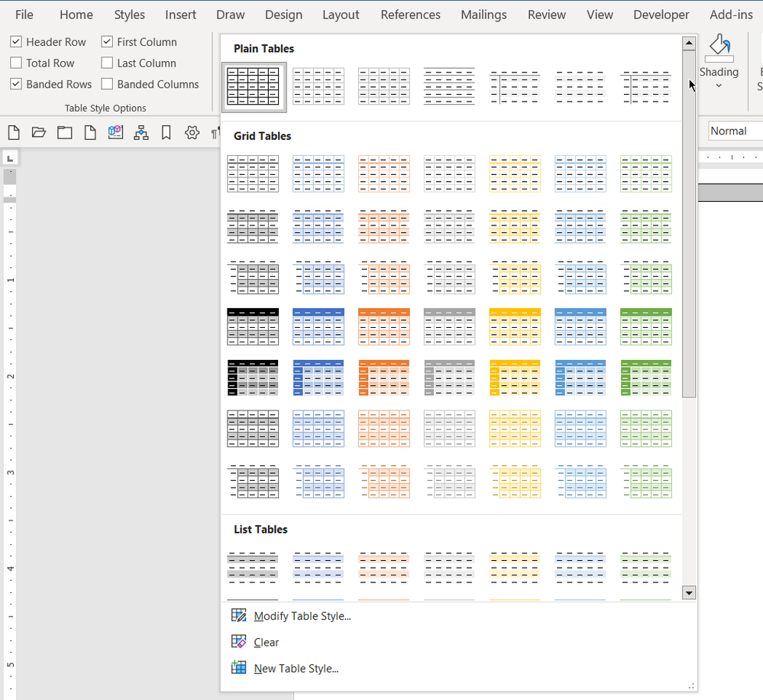Open the Insert ribbon tab

pyautogui.click(x=180, y=15)
